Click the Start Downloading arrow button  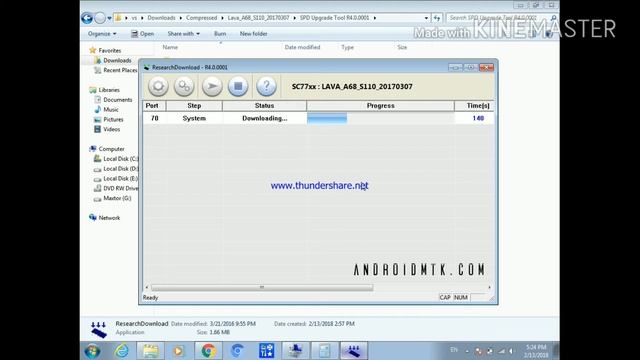[212, 86]
